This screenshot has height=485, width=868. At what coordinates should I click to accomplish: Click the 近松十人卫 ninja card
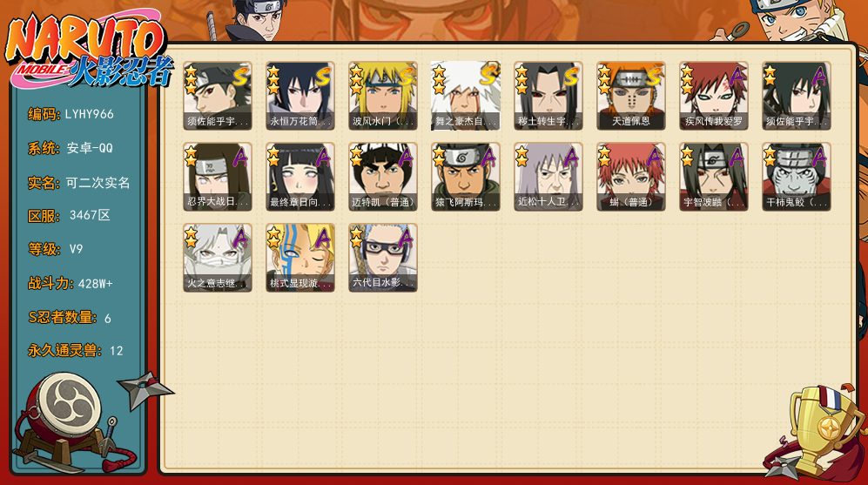[548, 177]
